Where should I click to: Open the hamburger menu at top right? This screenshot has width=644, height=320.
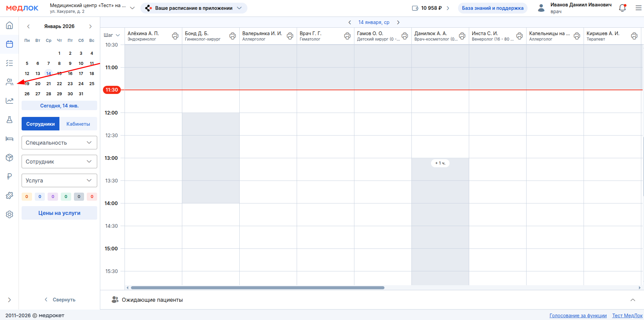638,8
